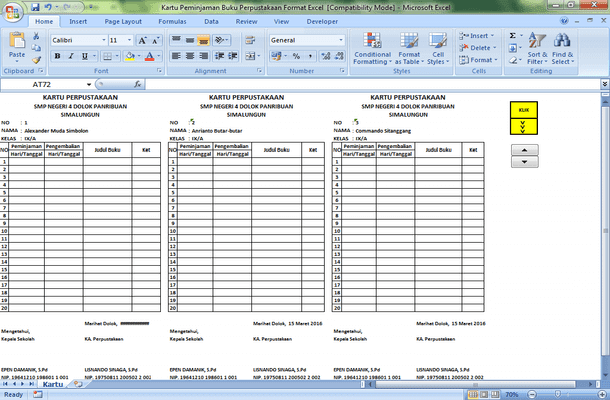Merge and center selected cells
The width and height of the screenshot is (610, 400).
coord(250,56)
